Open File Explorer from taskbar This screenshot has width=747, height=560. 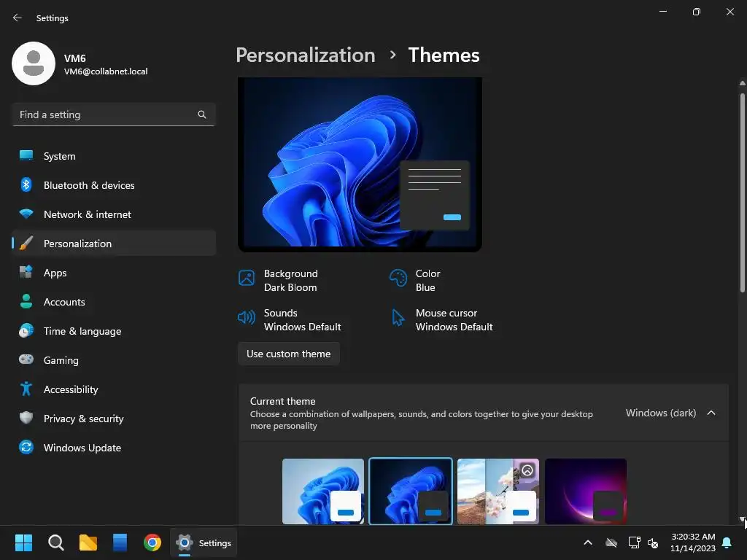pos(88,542)
